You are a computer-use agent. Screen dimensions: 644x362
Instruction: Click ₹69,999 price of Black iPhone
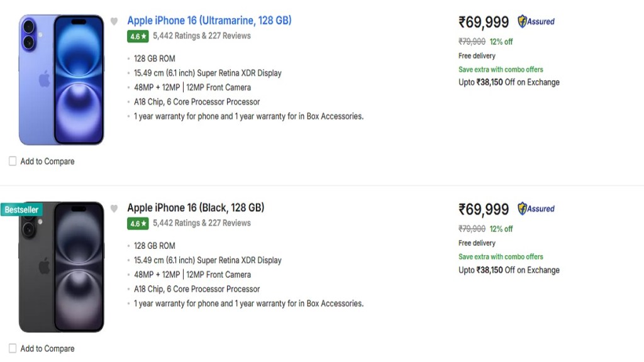484,209
